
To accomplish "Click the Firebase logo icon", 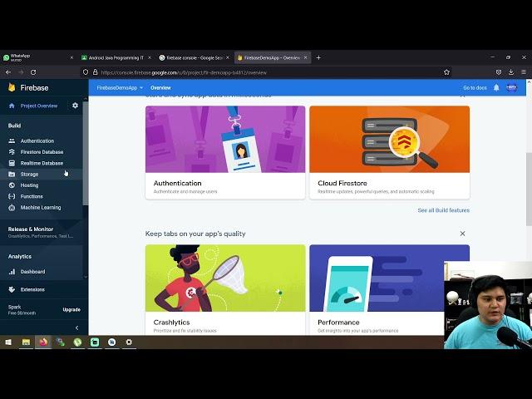I will click(12, 87).
